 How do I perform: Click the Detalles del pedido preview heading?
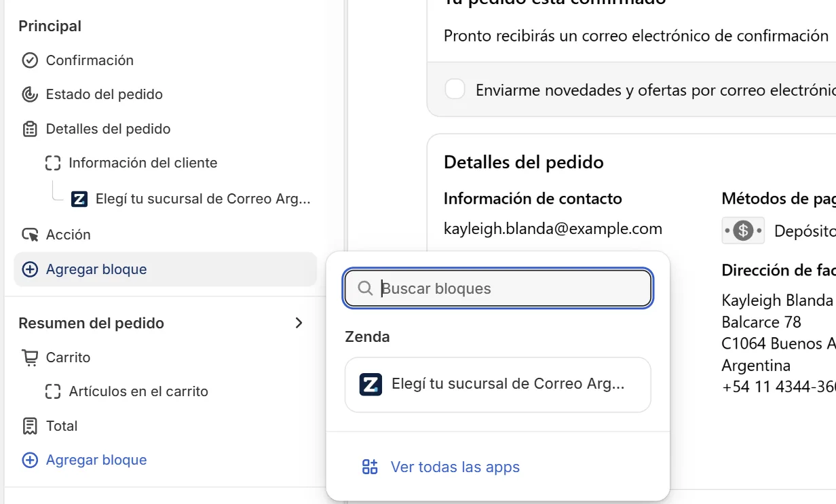[x=524, y=162]
